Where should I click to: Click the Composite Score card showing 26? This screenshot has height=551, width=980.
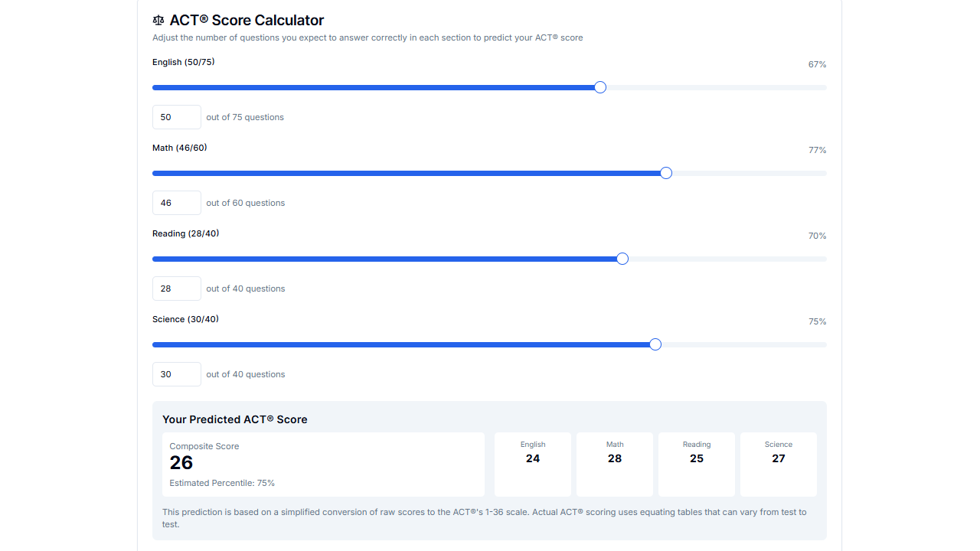323,463
